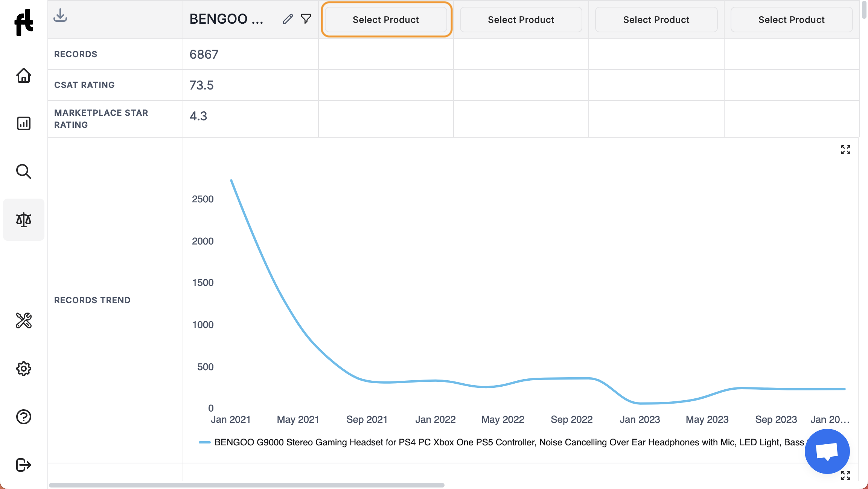Click the last Select Product button
The width and height of the screenshot is (868, 489).
791,20
